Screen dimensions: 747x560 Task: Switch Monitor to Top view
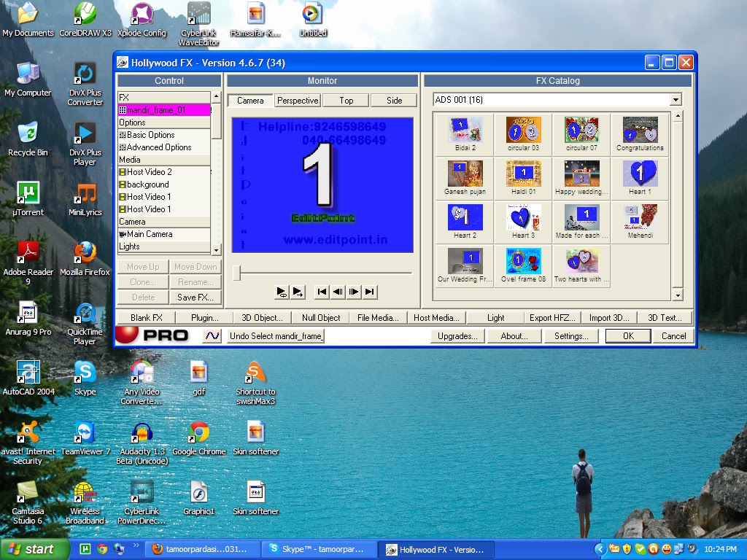click(346, 101)
